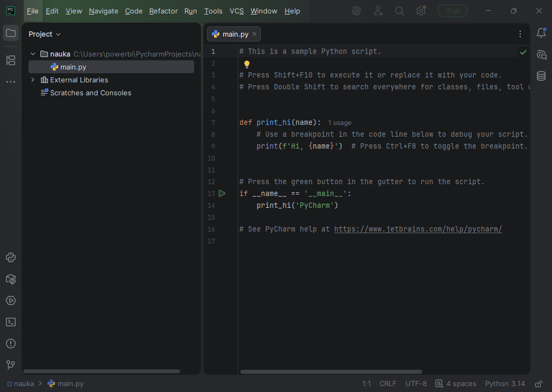Open the Git version control tool window
The image size is (552, 392).
tap(11, 365)
